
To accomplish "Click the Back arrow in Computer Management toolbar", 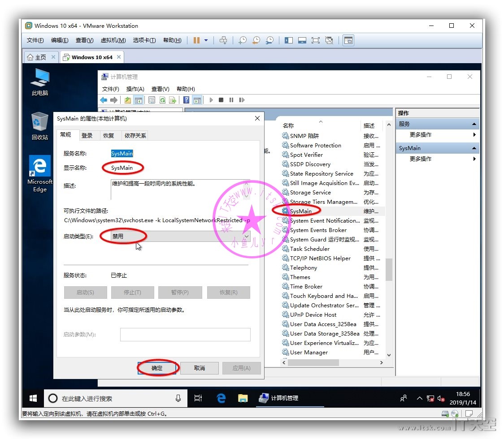I will (104, 100).
